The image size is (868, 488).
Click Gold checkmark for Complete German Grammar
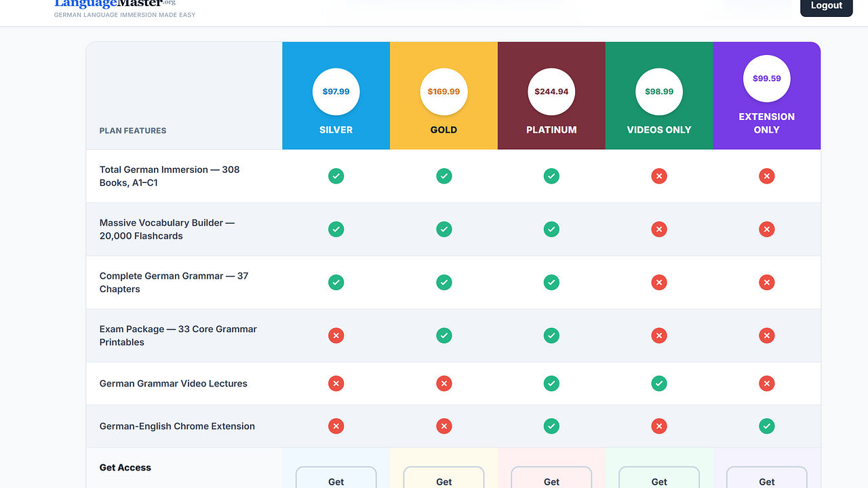click(x=443, y=282)
